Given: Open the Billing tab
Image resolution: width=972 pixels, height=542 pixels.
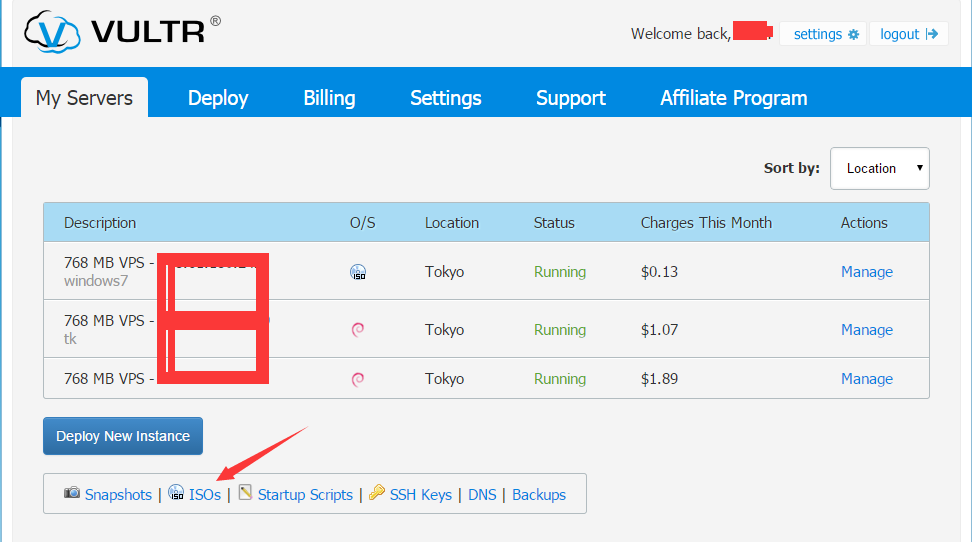Looking at the screenshot, I should pos(329,98).
